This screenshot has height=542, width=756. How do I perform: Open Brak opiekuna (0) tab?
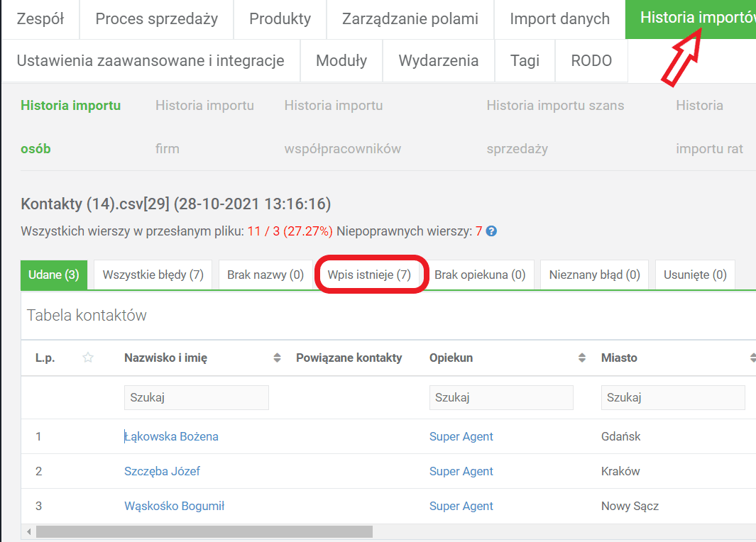(480, 275)
